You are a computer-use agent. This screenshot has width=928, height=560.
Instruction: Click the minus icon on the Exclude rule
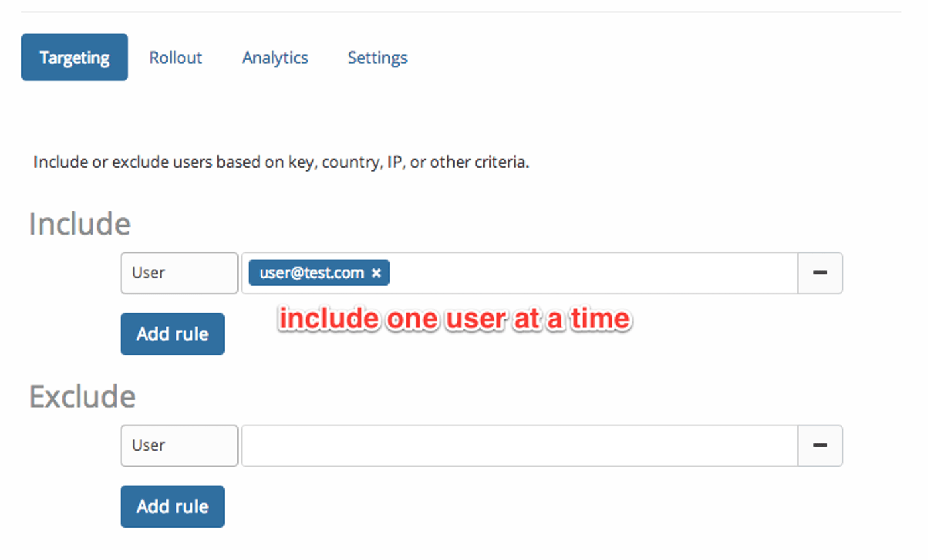820,445
